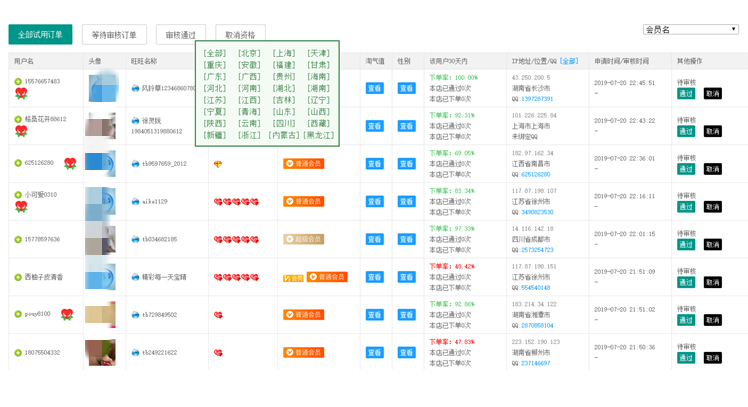748x407 pixels.
Task: Approve user 15576057483 with 通过 button
Action: click(x=686, y=94)
